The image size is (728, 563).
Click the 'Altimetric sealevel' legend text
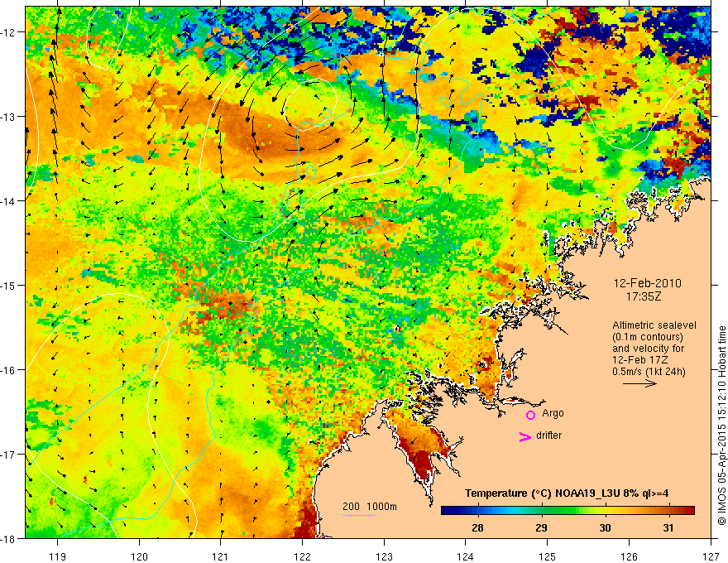(654, 325)
